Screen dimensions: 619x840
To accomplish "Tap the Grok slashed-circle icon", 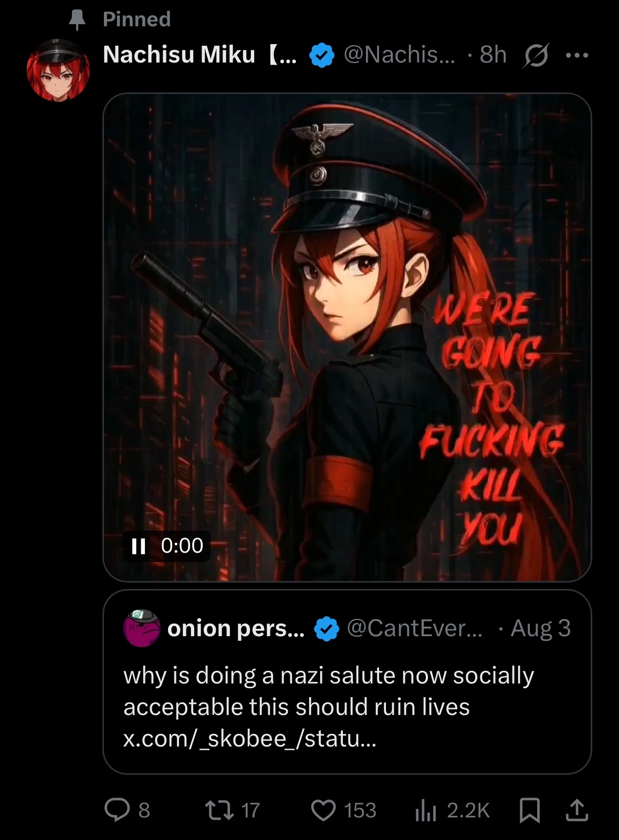I will (x=536, y=55).
